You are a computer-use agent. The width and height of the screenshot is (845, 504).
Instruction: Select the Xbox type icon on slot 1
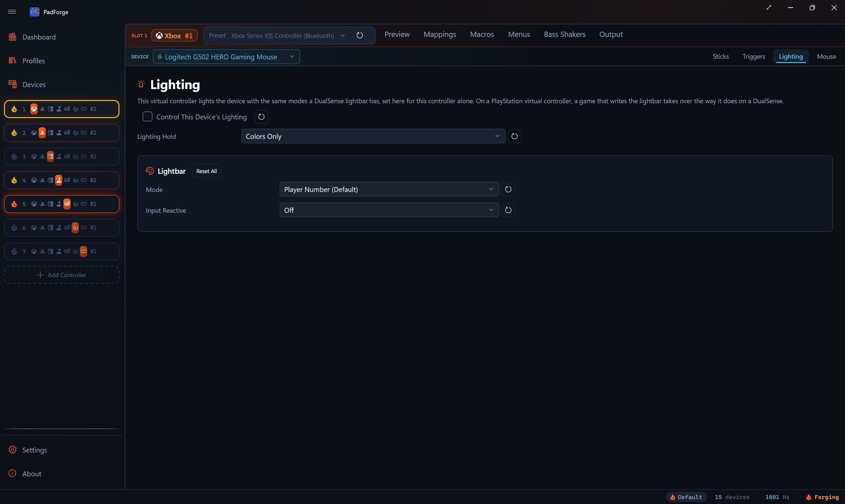tap(34, 109)
